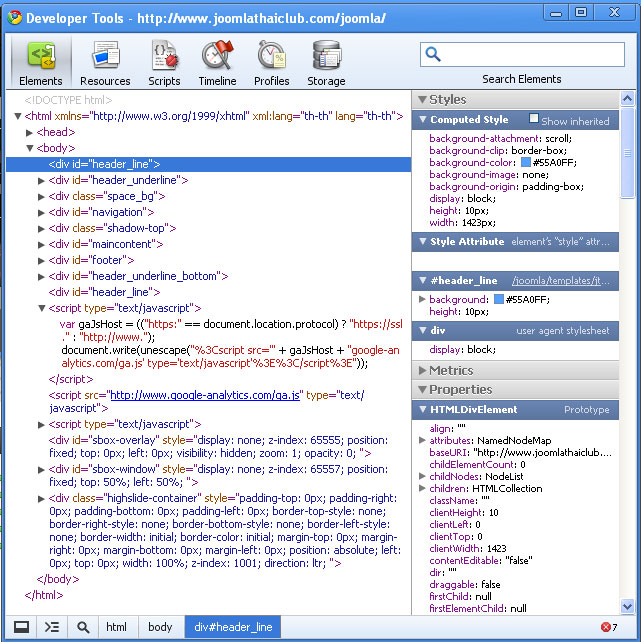Select the div#header_line breadcrumb
This screenshot has width=641, height=642.
[x=233, y=627]
